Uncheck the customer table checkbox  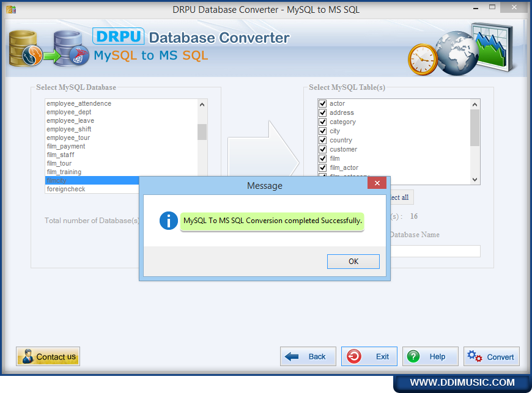(322, 149)
